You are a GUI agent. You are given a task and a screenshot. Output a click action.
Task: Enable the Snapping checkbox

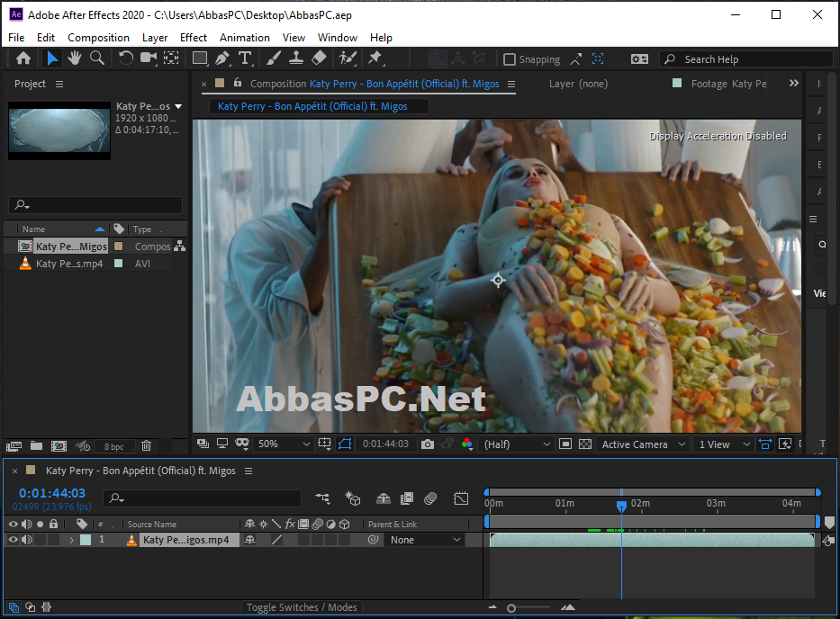tap(510, 59)
